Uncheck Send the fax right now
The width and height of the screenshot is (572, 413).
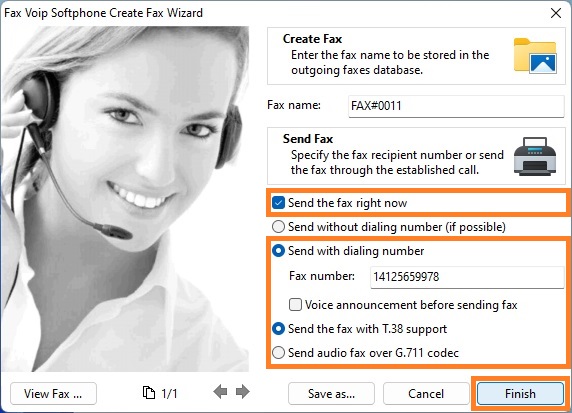(x=278, y=203)
